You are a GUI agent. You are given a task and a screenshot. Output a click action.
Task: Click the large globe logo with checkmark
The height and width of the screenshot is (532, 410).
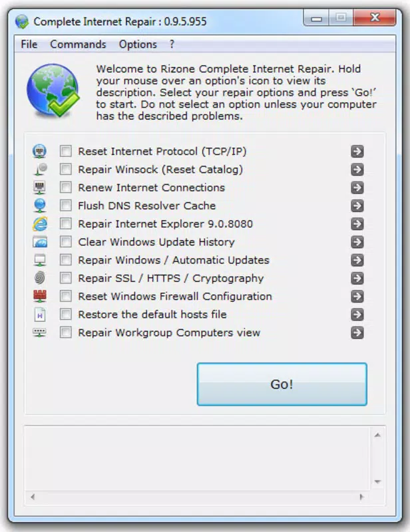tap(53, 90)
